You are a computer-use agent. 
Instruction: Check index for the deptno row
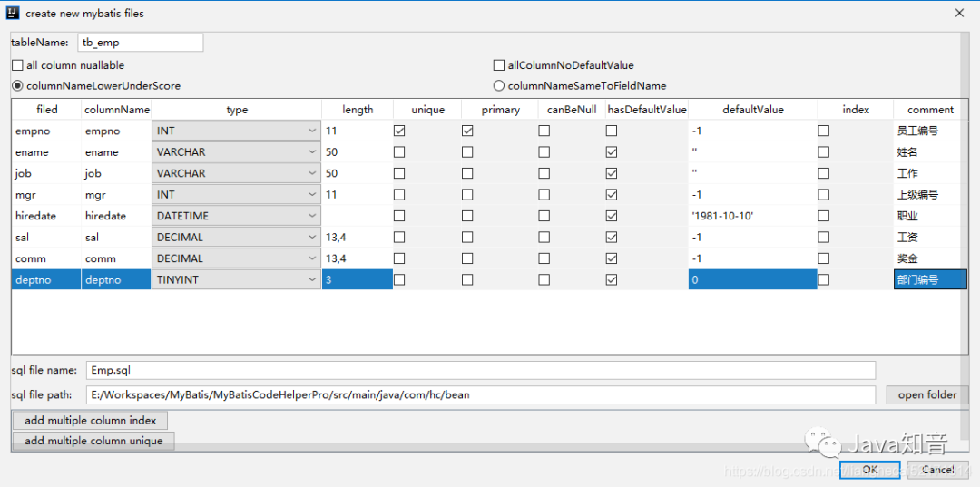(824, 279)
